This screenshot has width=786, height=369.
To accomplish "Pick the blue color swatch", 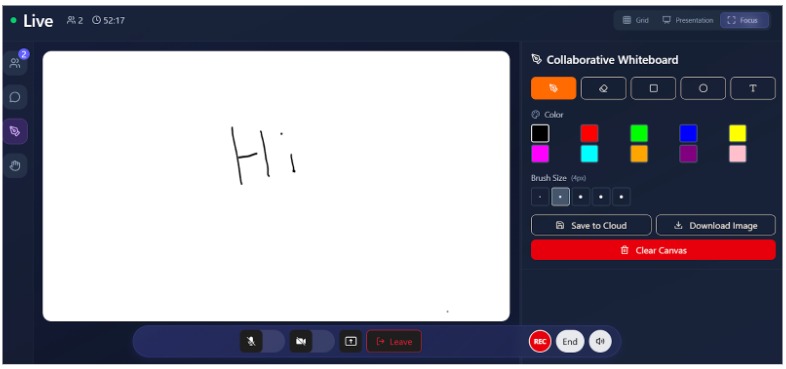I will (x=688, y=133).
